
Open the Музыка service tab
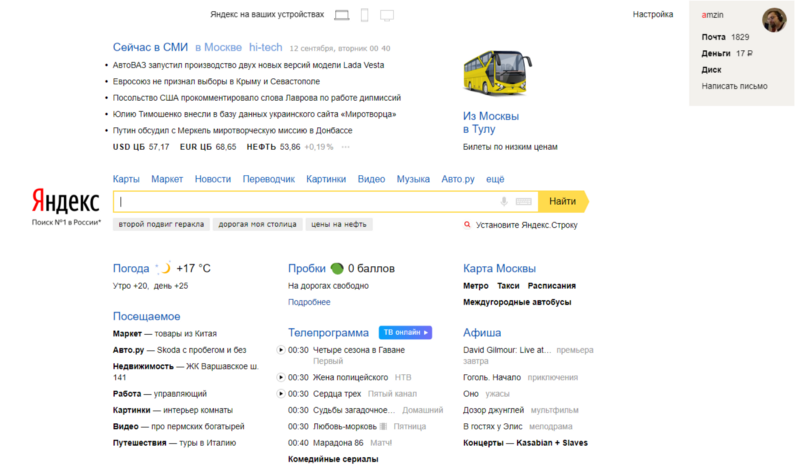pos(413,179)
